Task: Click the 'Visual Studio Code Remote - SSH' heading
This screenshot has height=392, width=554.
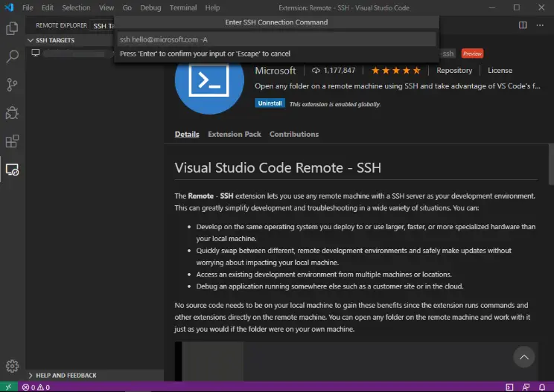Action: pyautogui.click(x=278, y=167)
